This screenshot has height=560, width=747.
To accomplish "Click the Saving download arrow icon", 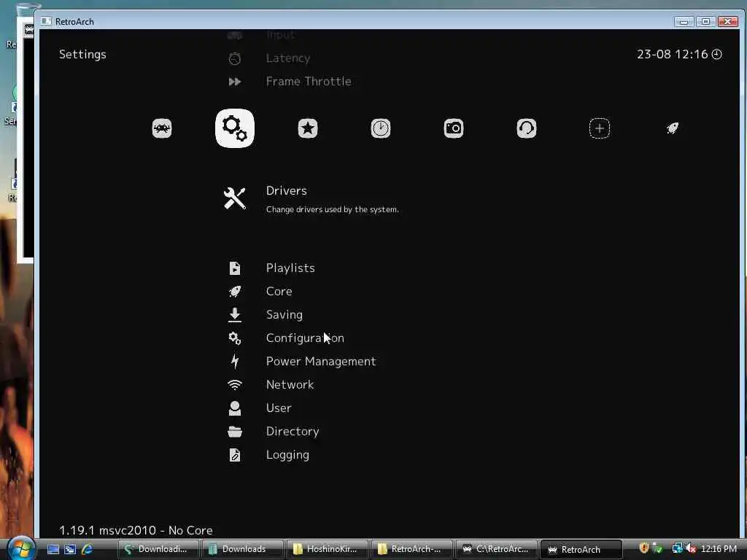I will (x=235, y=315).
